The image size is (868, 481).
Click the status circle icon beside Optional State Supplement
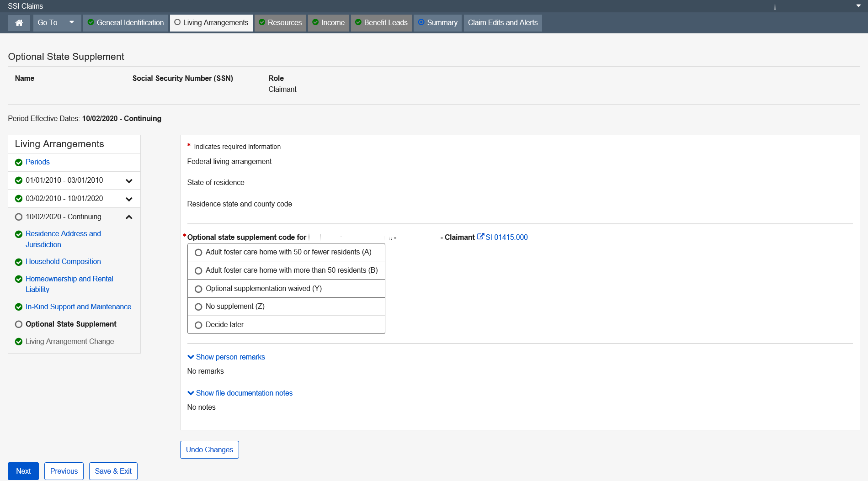pos(19,324)
